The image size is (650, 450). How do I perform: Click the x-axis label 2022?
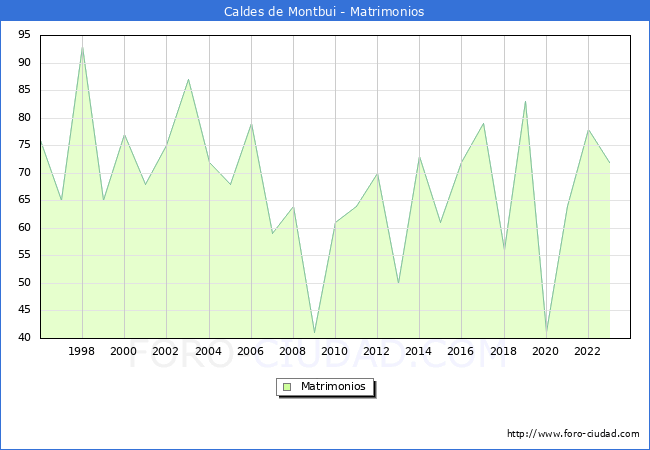click(587, 351)
